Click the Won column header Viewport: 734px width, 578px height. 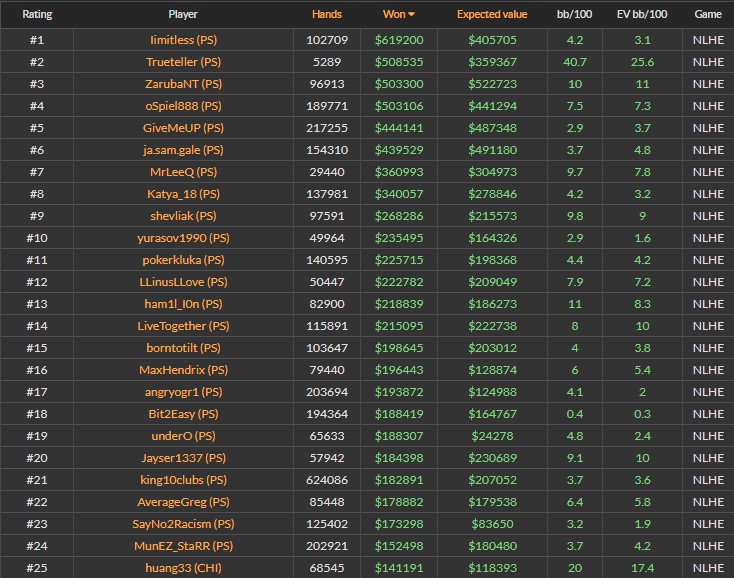[394, 15]
